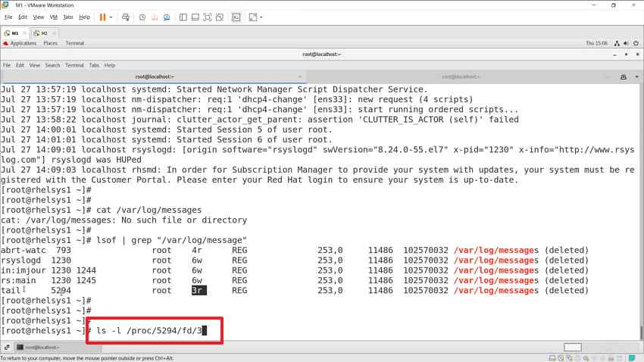Click the cat /var/log/messages command line
The width and height of the screenshot is (644, 362).
click(148, 210)
